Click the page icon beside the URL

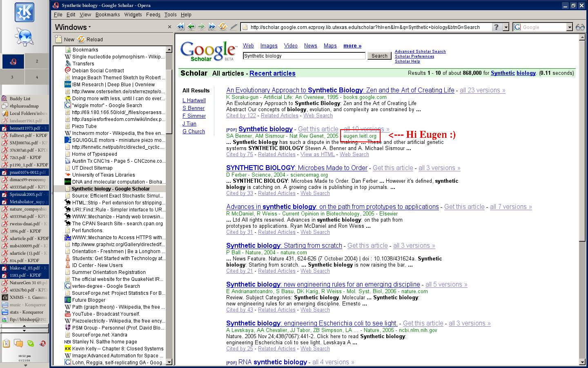click(245, 27)
